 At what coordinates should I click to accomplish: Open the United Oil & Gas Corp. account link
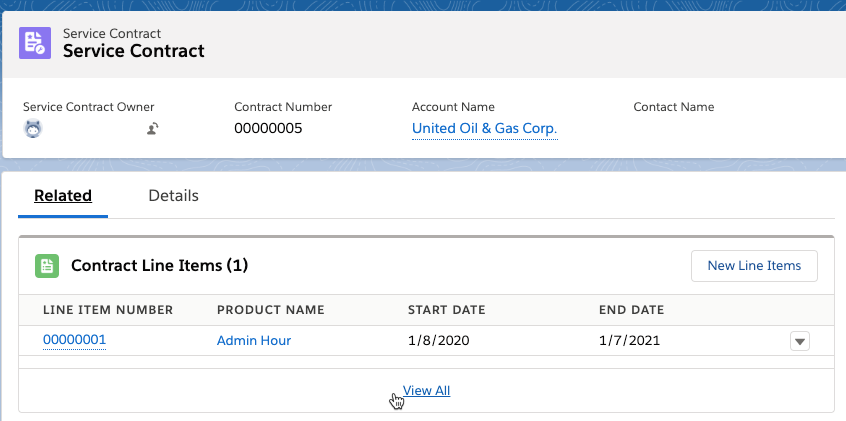485,128
